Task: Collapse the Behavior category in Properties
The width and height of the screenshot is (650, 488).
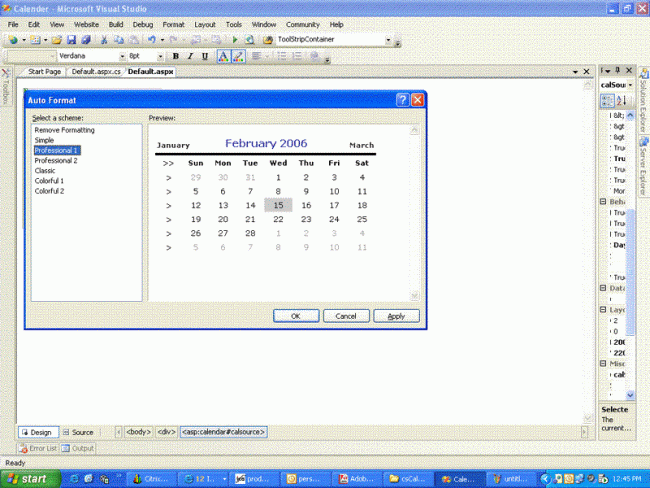Action: click(604, 202)
